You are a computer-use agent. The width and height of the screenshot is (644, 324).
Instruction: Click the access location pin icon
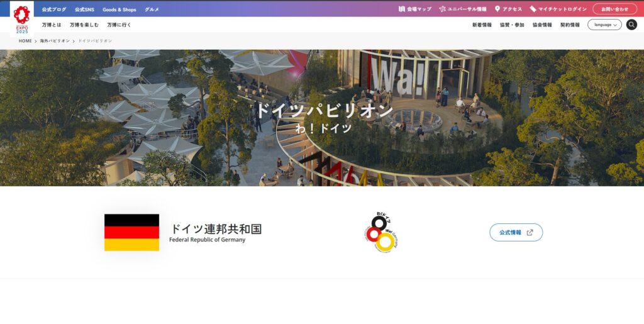click(x=497, y=9)
